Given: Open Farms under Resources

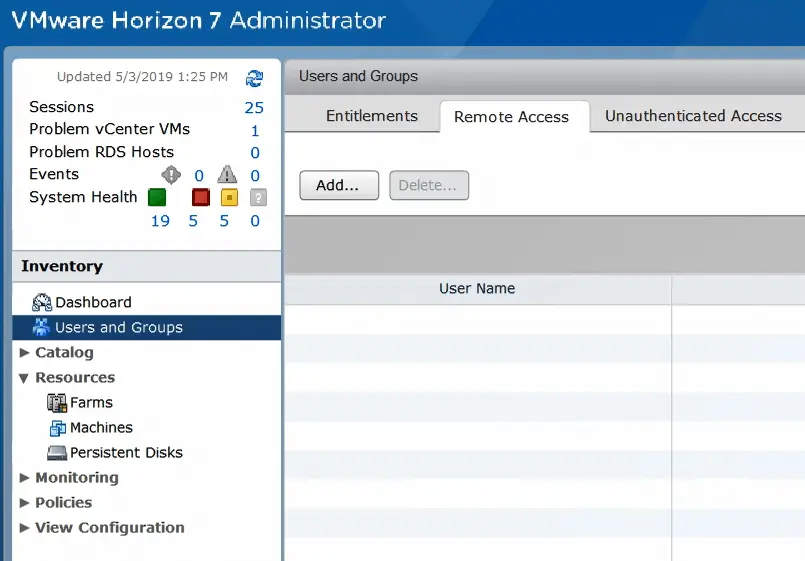Looking at the screenshot, I should pyautogui.click(x=91, y=402).
